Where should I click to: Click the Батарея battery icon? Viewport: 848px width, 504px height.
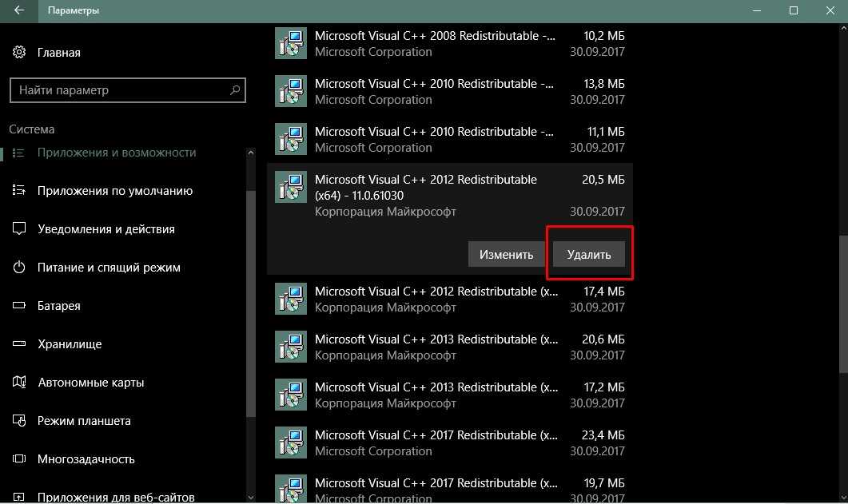click(x=20, y=306)
